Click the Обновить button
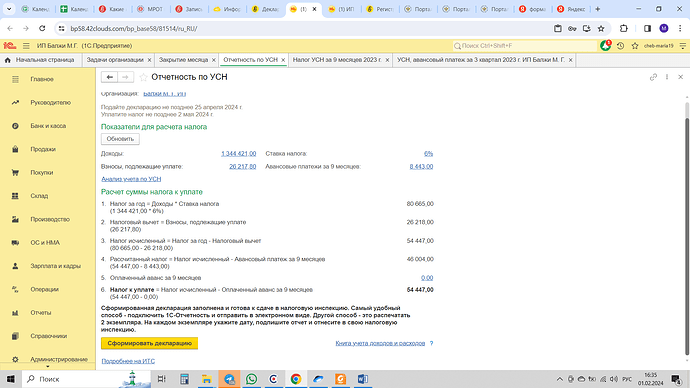This screenshot has height=388, width=690. [120, 139]
